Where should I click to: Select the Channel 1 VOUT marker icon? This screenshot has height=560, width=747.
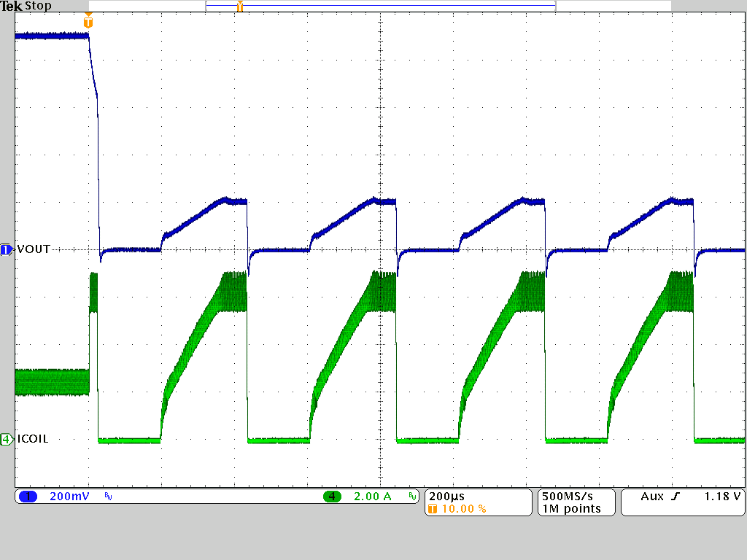point(4,249)
